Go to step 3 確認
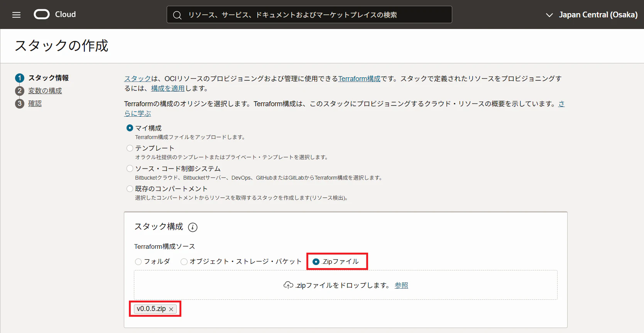The image size is (644, 333). [x=35, y=104]
